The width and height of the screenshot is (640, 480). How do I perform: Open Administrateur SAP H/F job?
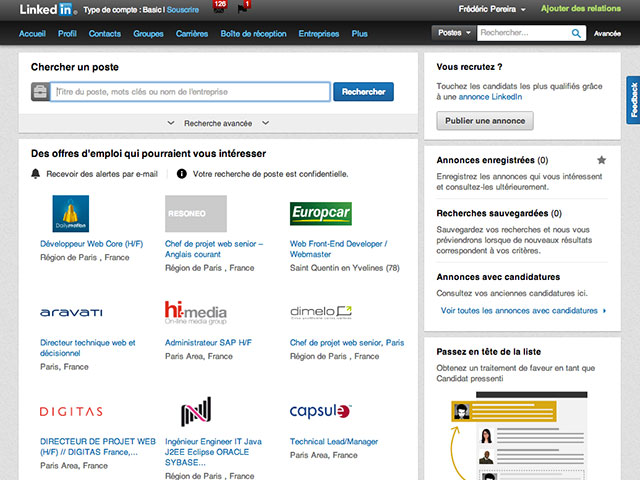[208, 343]
